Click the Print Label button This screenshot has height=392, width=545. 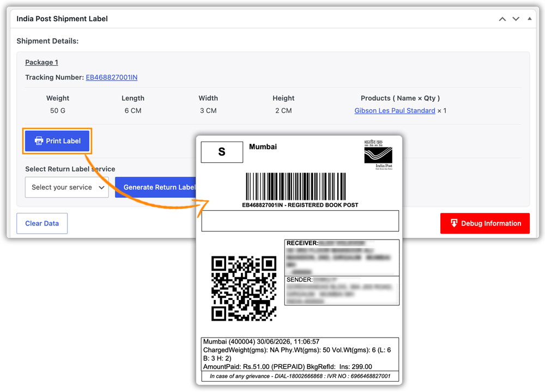click(57, 140)
